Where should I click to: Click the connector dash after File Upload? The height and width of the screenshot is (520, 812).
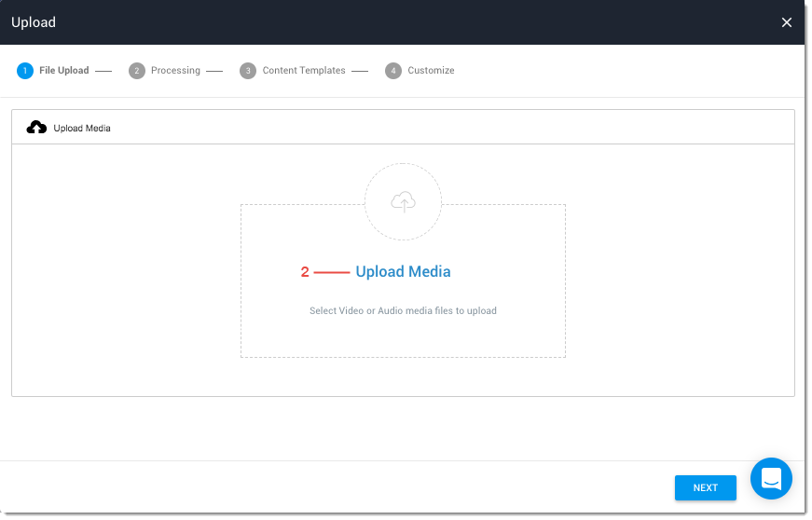point(103,71)
